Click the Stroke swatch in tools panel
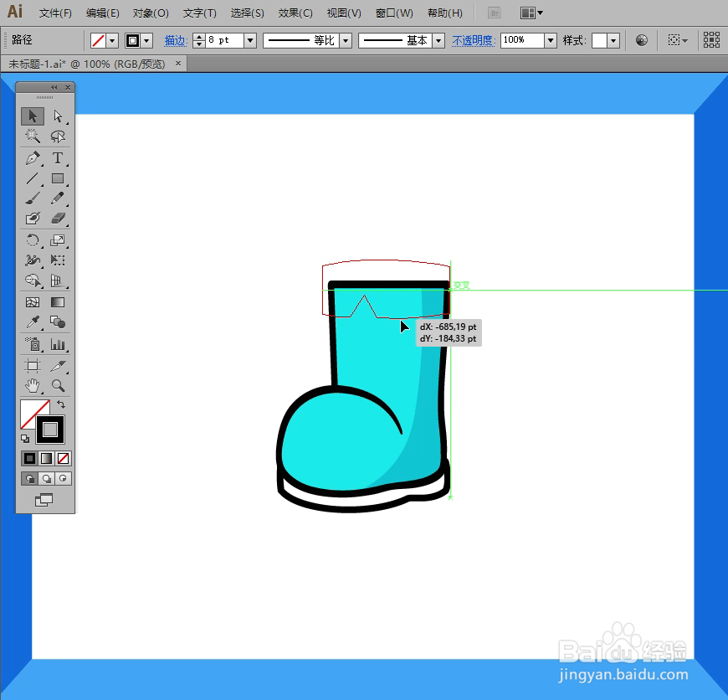The image size is (728, 700). click(x=50, y=430)
